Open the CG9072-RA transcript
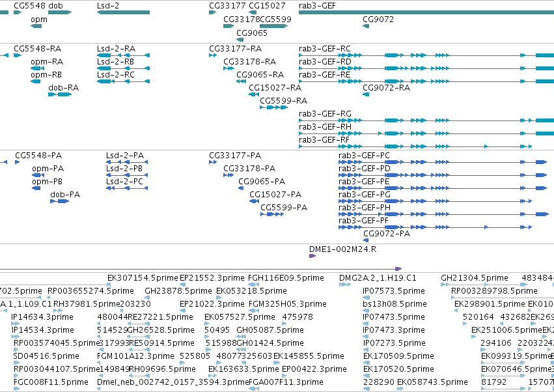554x392 pixels. pos(387,88)
